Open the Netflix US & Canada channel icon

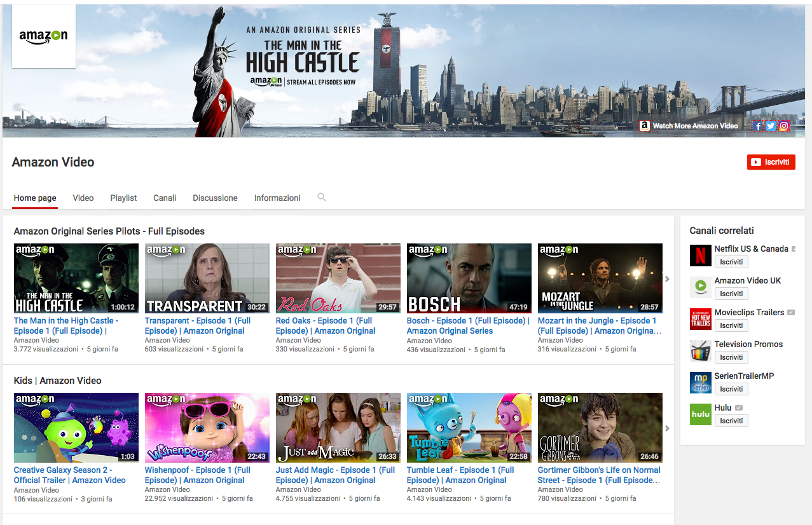point(700,256)
